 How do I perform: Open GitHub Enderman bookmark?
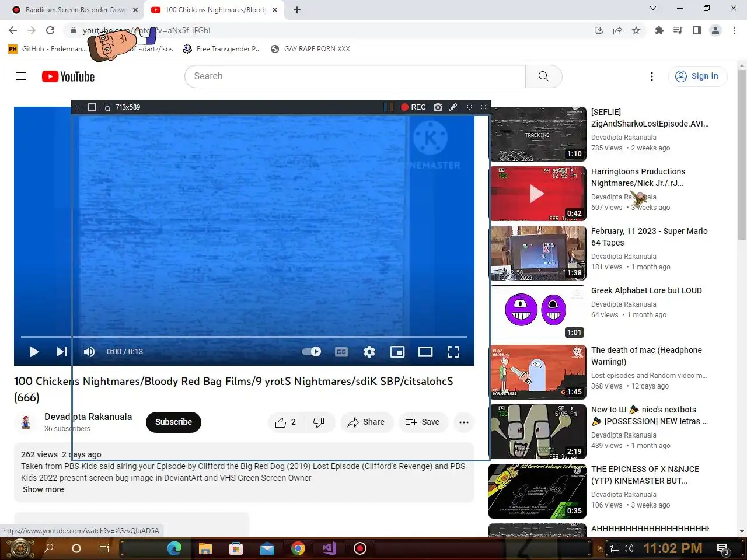(48, 49)
